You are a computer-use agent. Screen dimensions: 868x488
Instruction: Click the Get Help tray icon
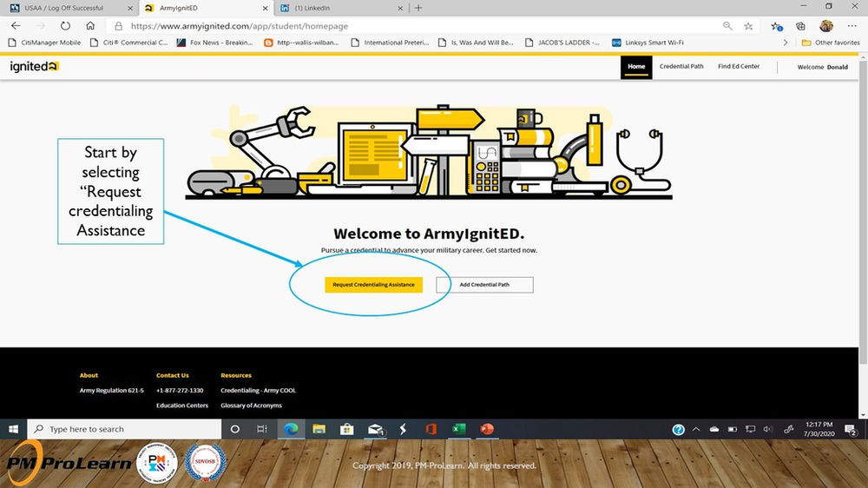coord(678,429)
